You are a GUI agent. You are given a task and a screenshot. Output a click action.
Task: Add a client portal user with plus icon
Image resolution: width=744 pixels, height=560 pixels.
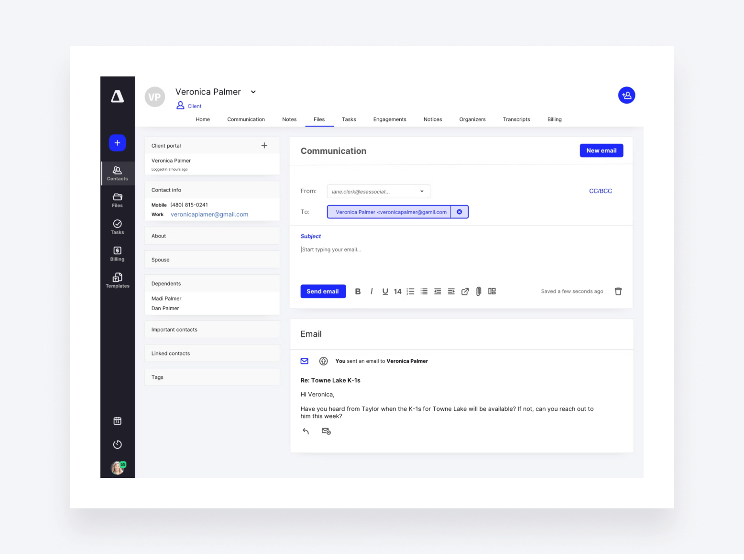pos(264,145)
